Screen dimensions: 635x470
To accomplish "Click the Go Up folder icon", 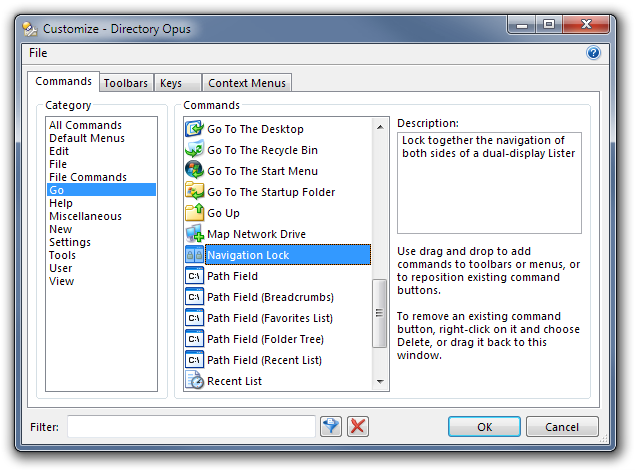I will [195, 213].
